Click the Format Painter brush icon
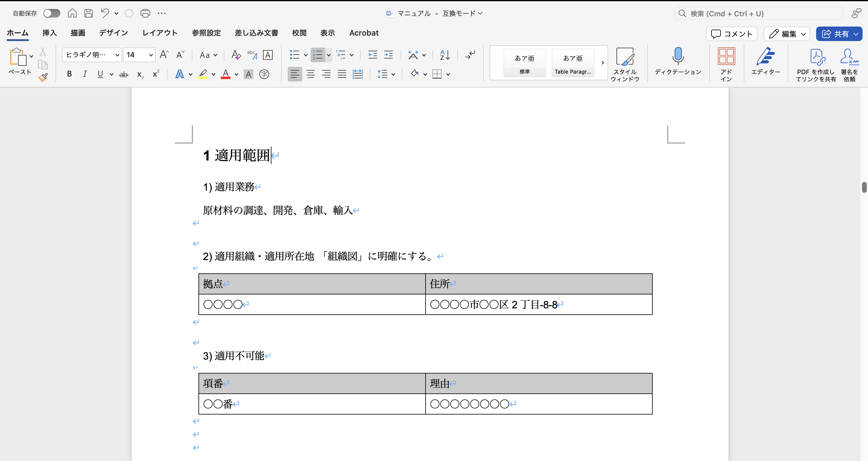 pyautogui.click(x=43, y=78)
